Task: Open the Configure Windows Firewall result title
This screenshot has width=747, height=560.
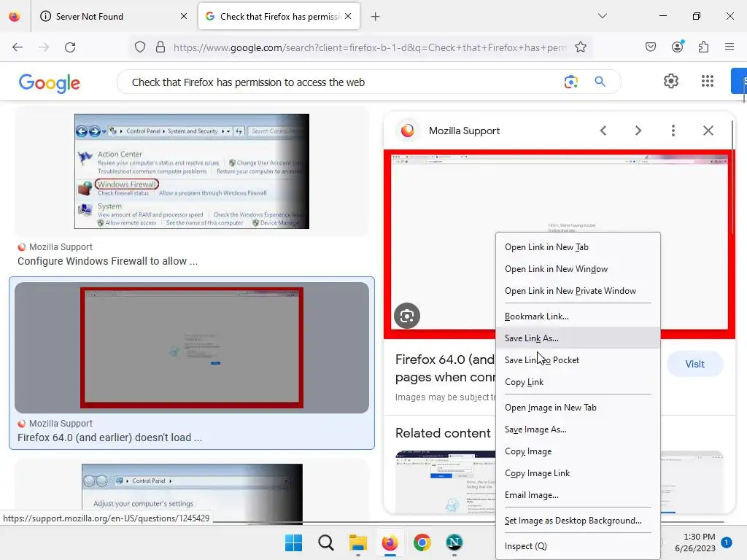Action: pyautogui.click(x=108, y=261)
